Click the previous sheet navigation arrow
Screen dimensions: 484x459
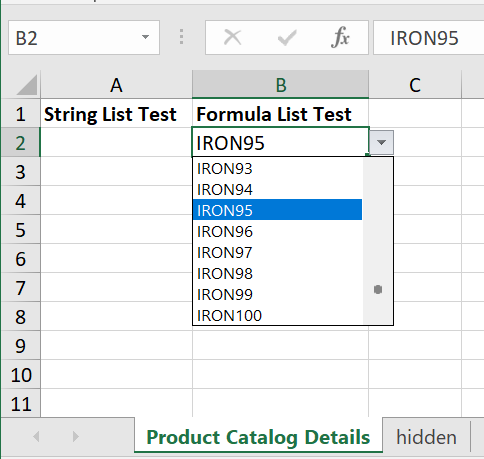pyautogui.click(x=36, y=436)
